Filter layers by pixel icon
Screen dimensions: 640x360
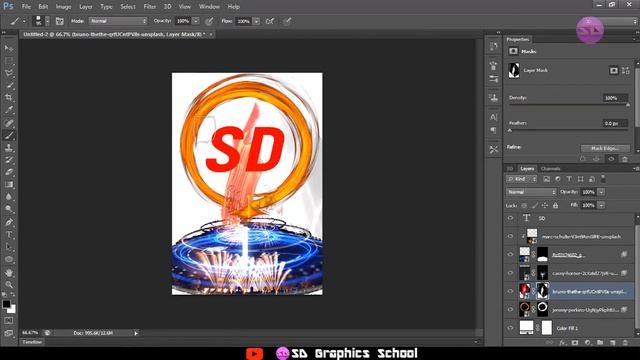(x=546, y=179)
